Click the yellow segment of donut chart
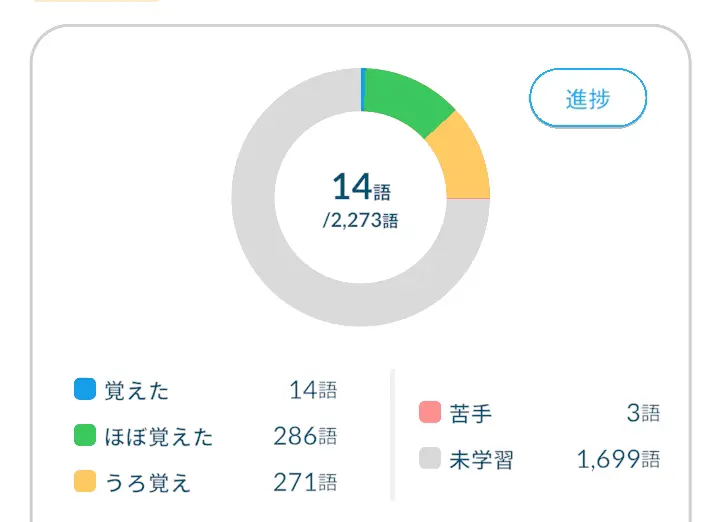The height and width of the screenshot is (522, 720). [x=460, y=160]
